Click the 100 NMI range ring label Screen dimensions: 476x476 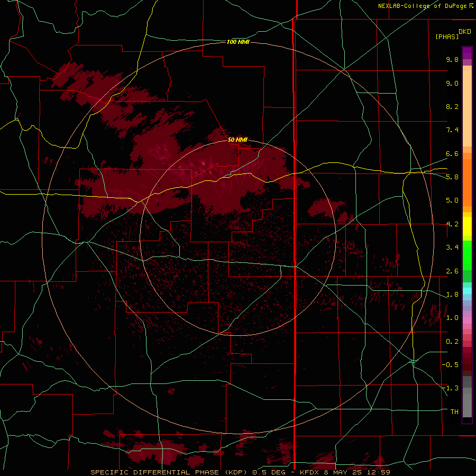(238, 42)
